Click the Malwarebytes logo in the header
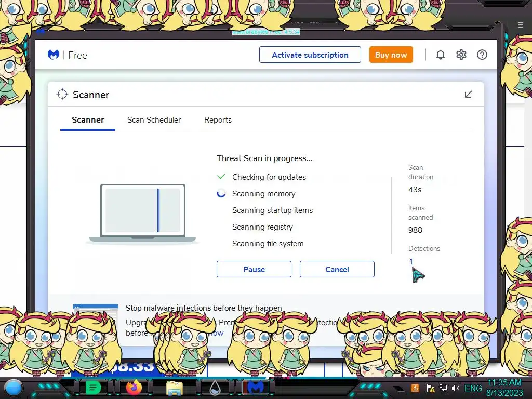532x399 pixels. point(54,55)
